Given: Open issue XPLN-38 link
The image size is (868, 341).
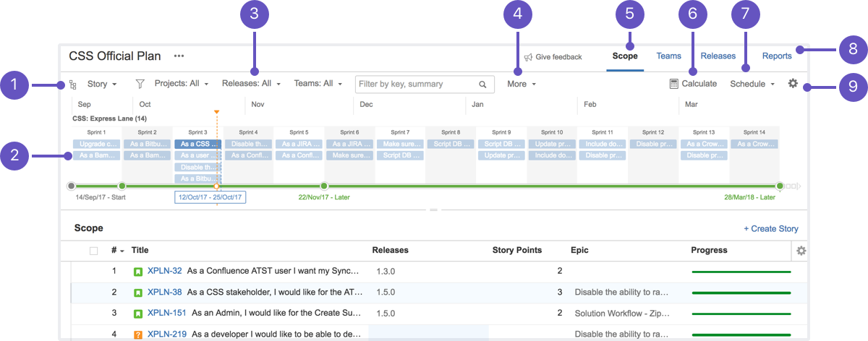Looking at the screenshot, I should click(x=165, y=292).
